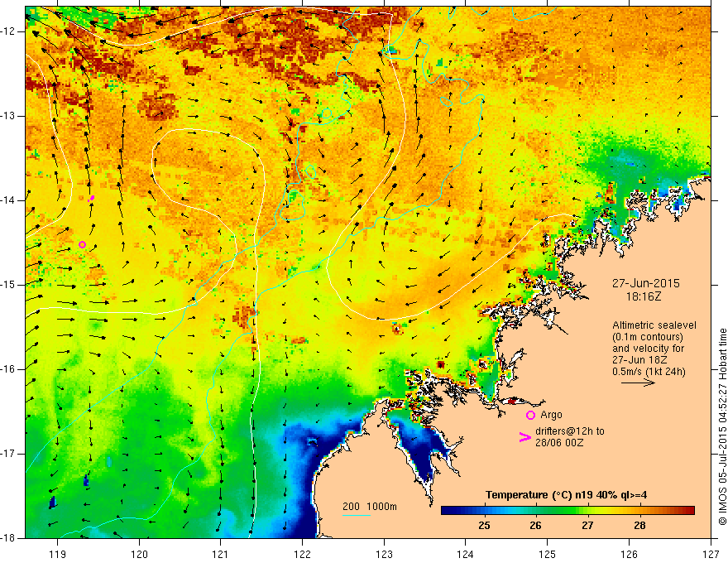728x563 pixels.
Task: Click the date text 27-Jun-2015
Action: 646,283
